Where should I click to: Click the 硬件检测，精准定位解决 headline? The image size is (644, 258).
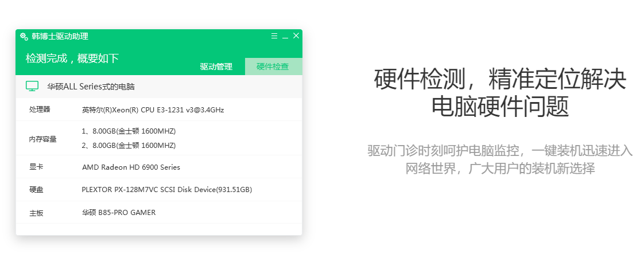click(500, 80)
